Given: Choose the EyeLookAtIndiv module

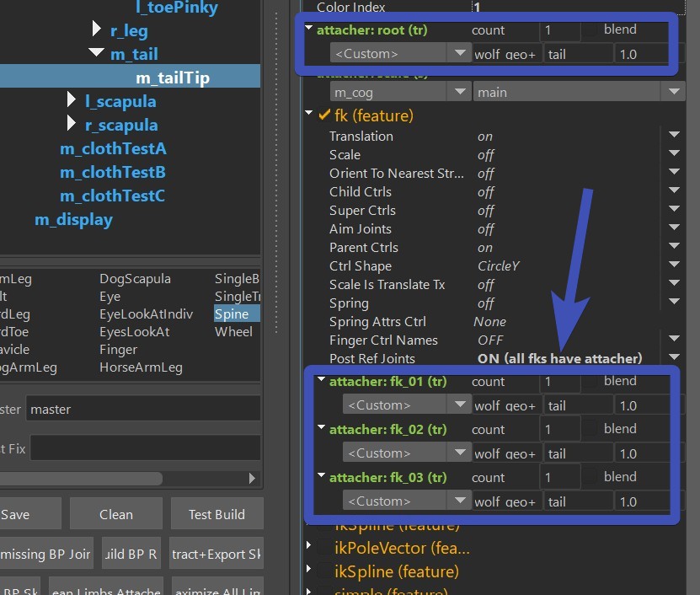Looking at the screenshot, I should [x=146, y=314].
